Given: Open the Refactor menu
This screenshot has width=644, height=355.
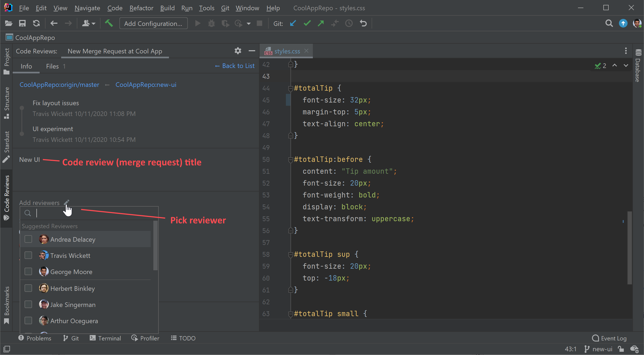Looking at the screenshot, I should tap(141, 8).
